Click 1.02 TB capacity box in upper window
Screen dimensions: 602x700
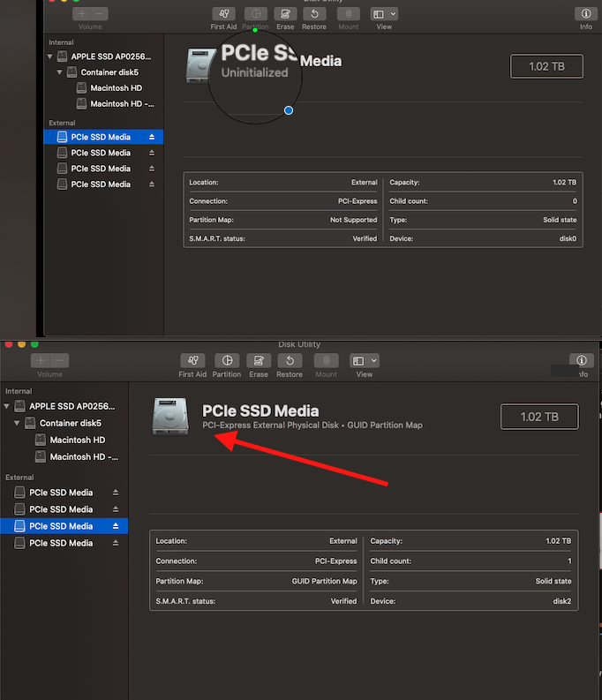click(x=546, y=66)
